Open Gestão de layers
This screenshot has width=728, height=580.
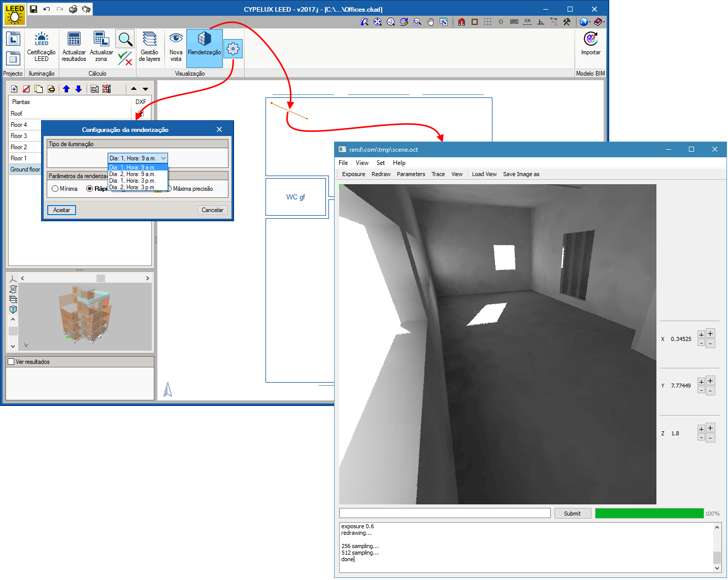[x=149, y=47]
